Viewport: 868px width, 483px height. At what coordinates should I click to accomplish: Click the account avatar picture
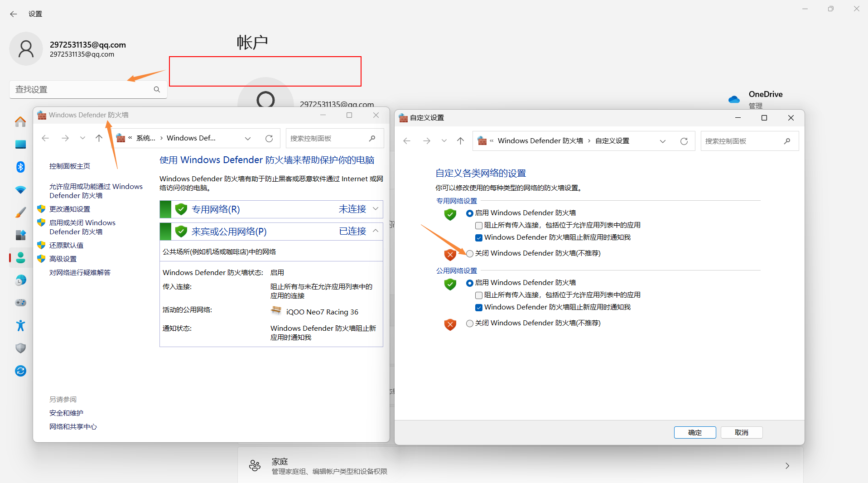point(26,49)
